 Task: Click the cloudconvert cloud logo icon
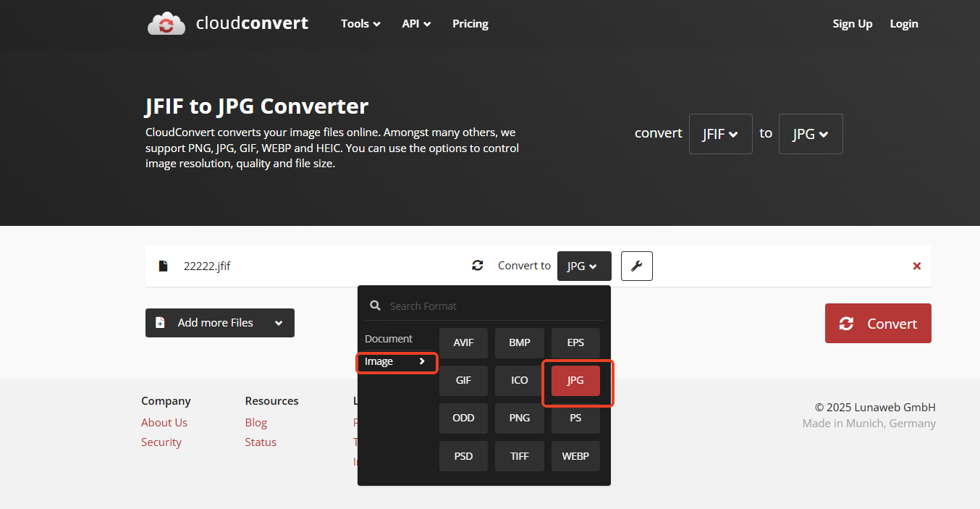(x=166, y=23)
